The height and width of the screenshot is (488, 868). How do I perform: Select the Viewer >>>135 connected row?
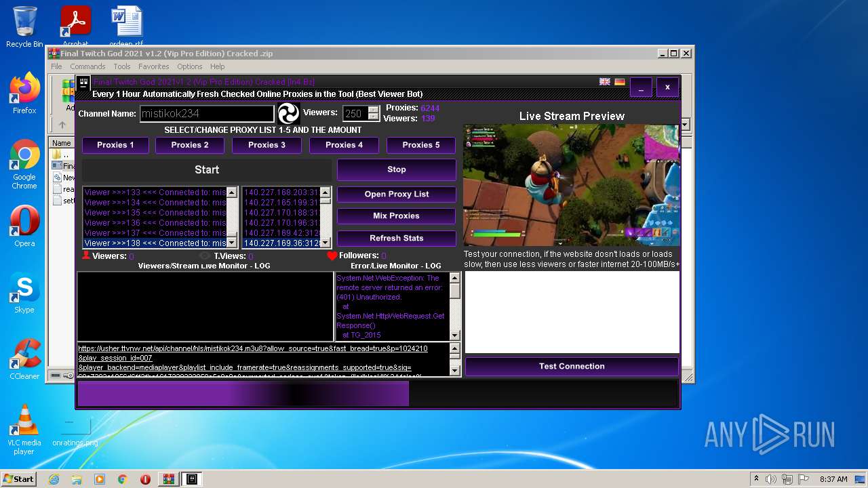[x=155, y=212]
